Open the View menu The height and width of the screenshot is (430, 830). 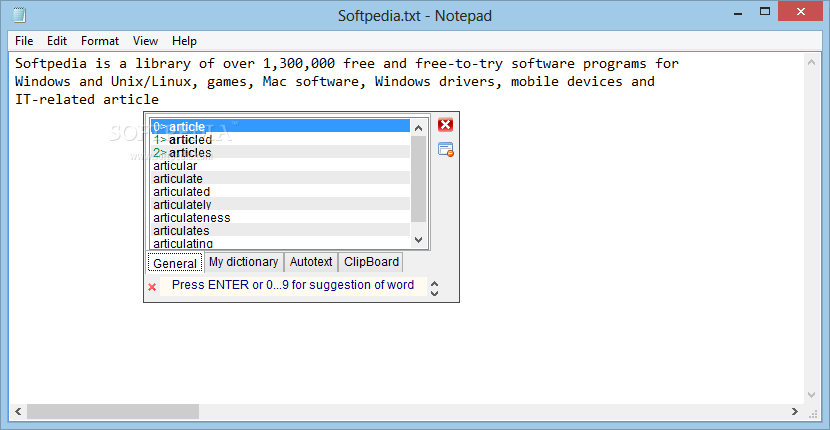pos(145,41)
